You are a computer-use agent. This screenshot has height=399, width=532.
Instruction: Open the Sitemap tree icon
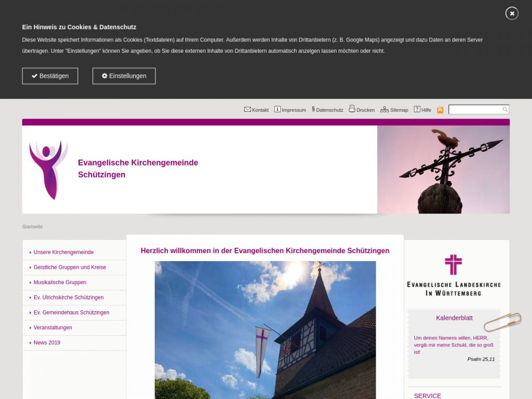(384, 109)
